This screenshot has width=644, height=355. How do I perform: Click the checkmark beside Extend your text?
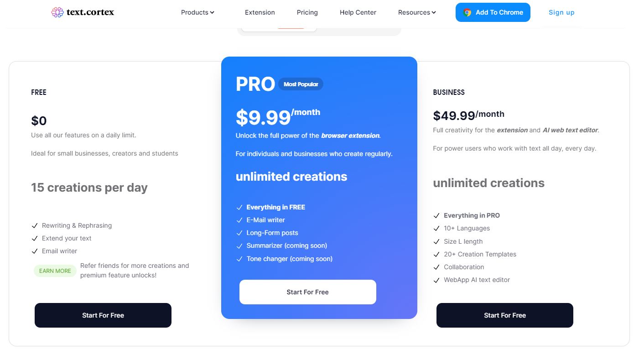[35, 238]
